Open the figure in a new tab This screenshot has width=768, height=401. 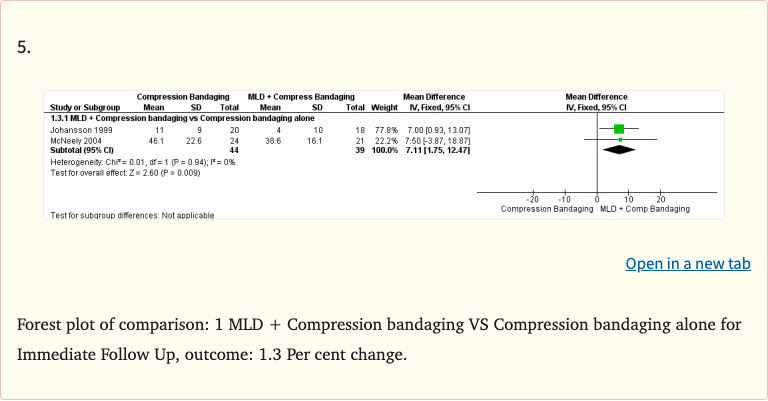687,264
